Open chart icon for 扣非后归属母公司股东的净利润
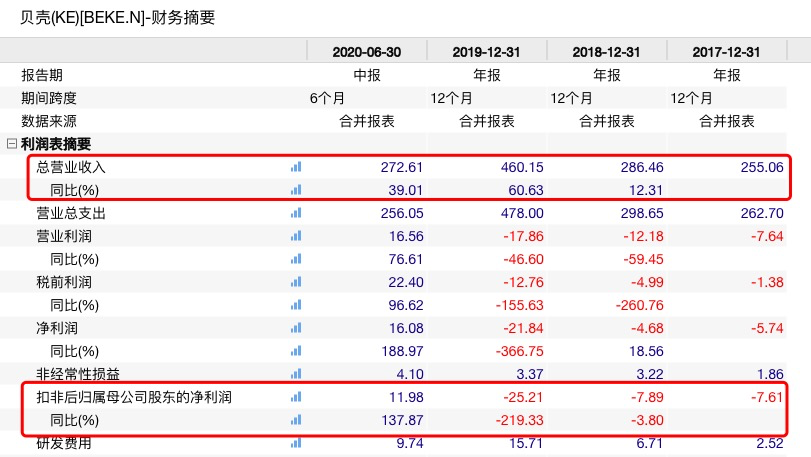The width and height of the screenshot is (811, 457). tap(295, 398)
